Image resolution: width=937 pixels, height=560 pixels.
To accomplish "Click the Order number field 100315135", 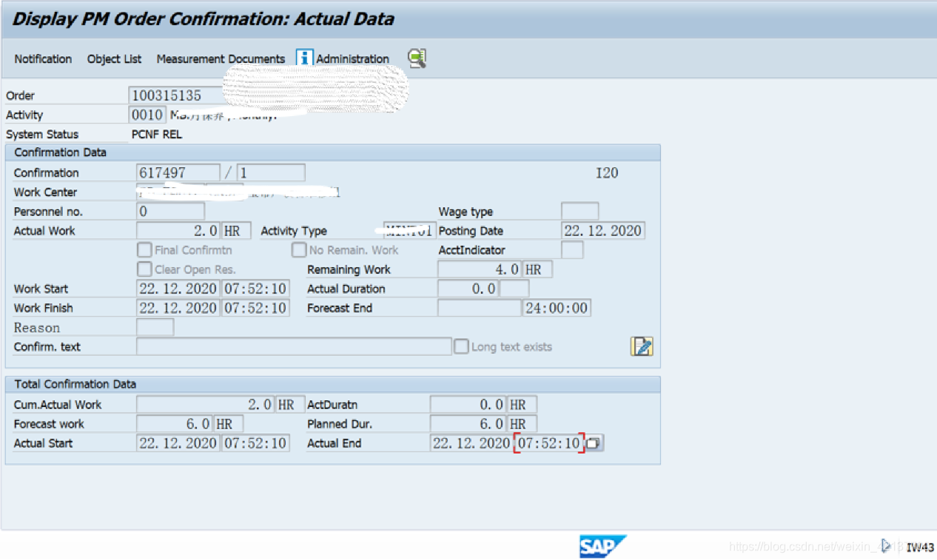I will pos(175,95).
